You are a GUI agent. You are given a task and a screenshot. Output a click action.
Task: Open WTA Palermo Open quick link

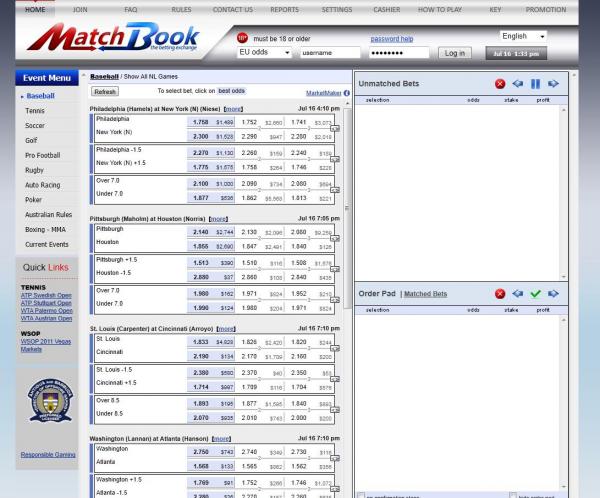[46, 311]
